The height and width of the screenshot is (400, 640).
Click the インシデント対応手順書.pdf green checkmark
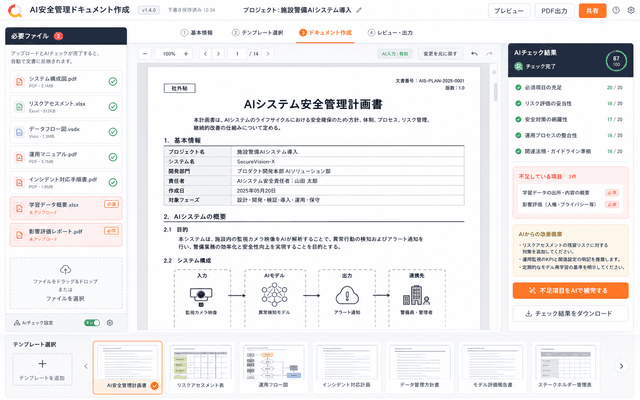point(113,182)
